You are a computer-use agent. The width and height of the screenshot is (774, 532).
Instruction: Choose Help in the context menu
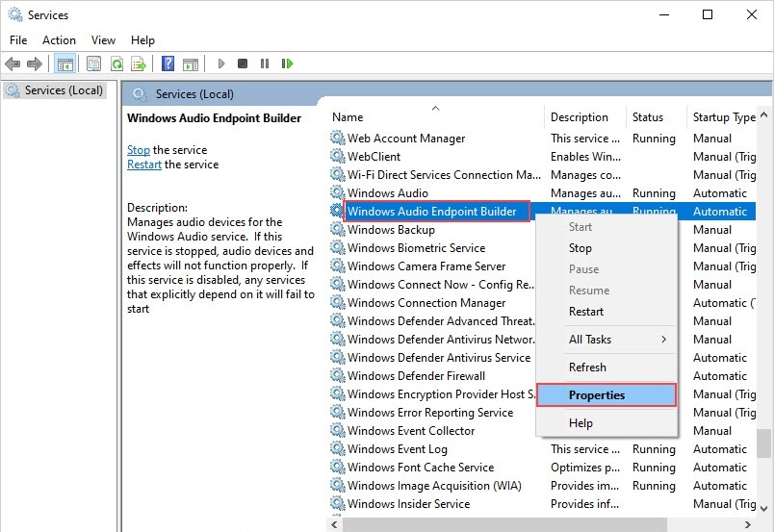coord(606,423)
